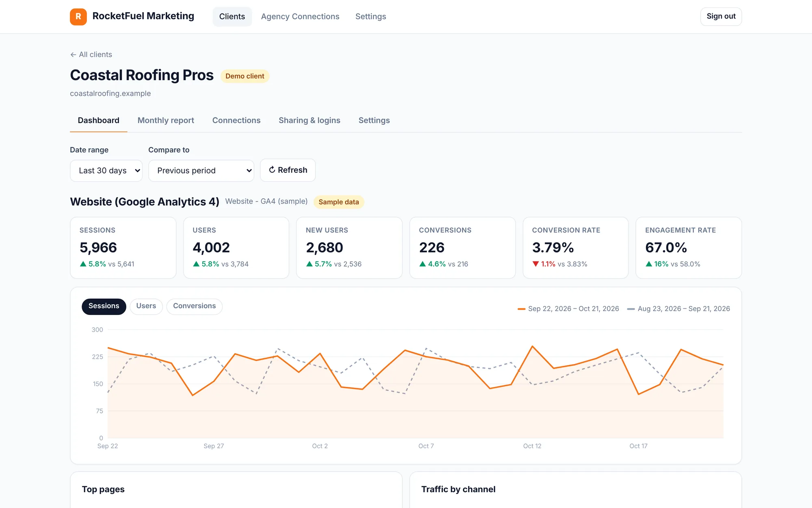812x508 pixels.
Task: Click the Top pages heading
Action: 103,489
